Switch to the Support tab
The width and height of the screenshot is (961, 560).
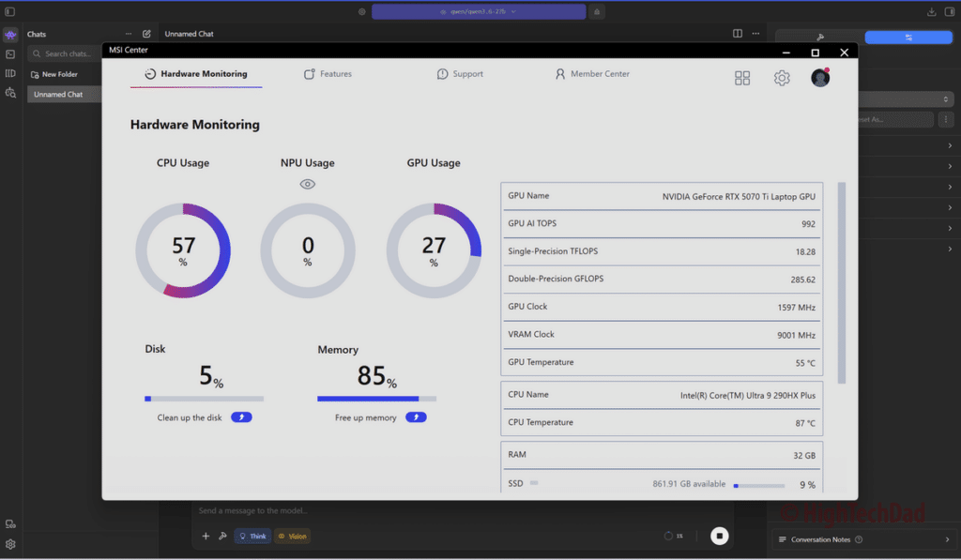coord(460,74)
